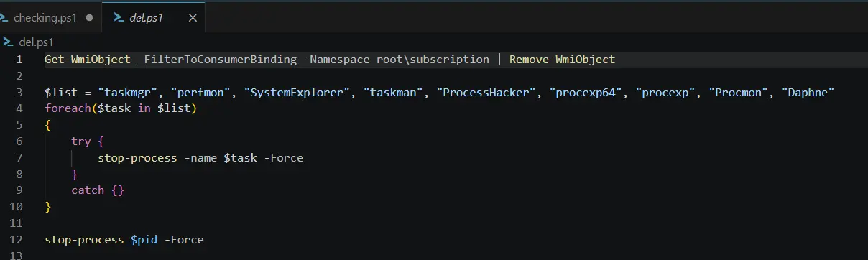Click the PowerShell icon on checking.ps1 tab
Screen dimensions: 868x260
pyautogui.click(x=4, y=17)
